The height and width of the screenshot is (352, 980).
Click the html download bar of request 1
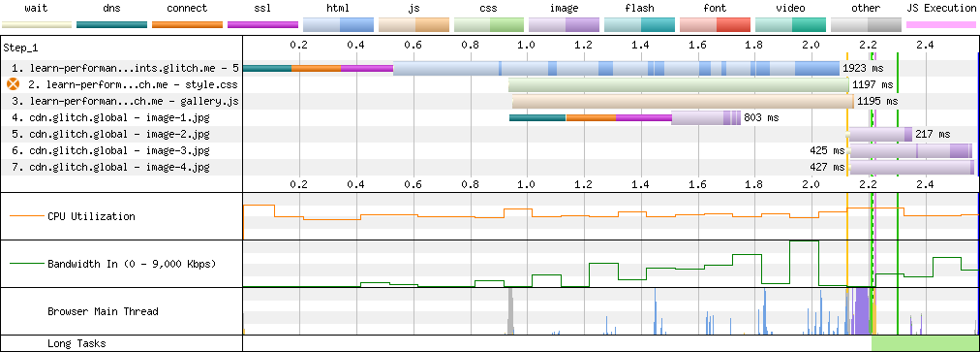pyautogui.click(x=616, y=68)
